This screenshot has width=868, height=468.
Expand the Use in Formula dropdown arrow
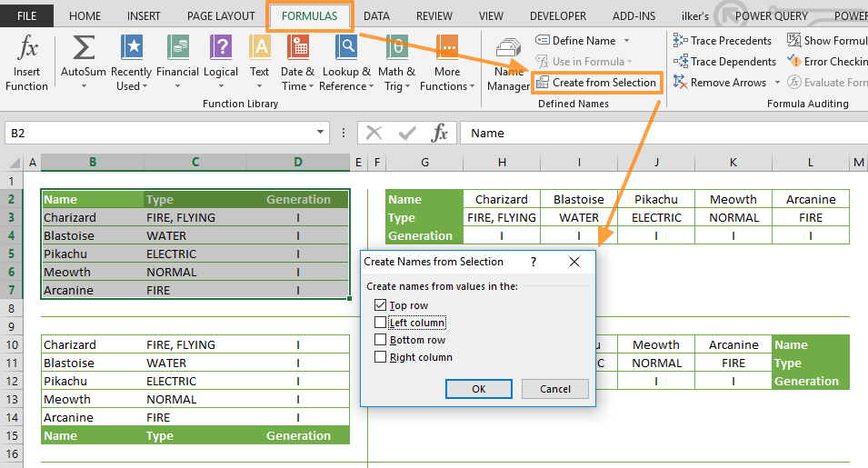pos(629,62)
